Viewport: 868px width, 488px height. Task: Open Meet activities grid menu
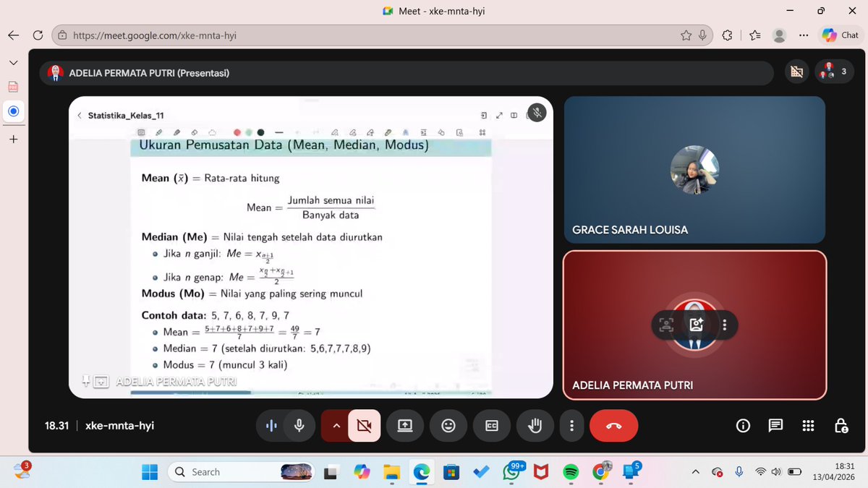point(808,426)
